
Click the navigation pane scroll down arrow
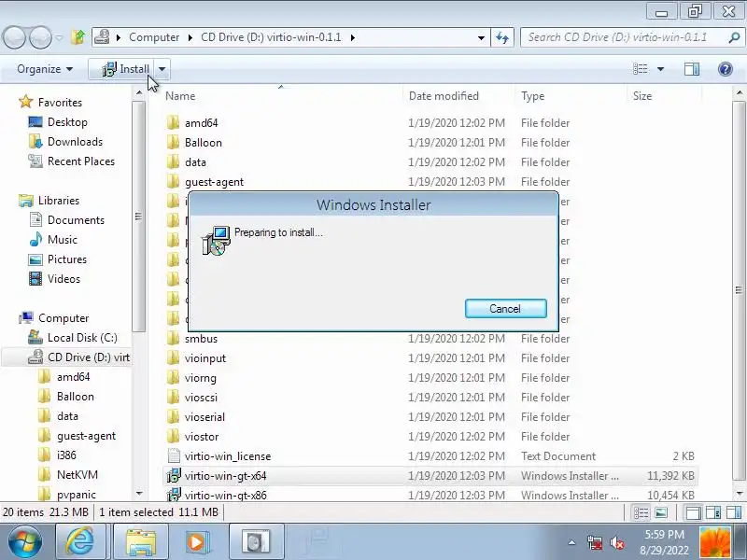[x=139, y=494]
